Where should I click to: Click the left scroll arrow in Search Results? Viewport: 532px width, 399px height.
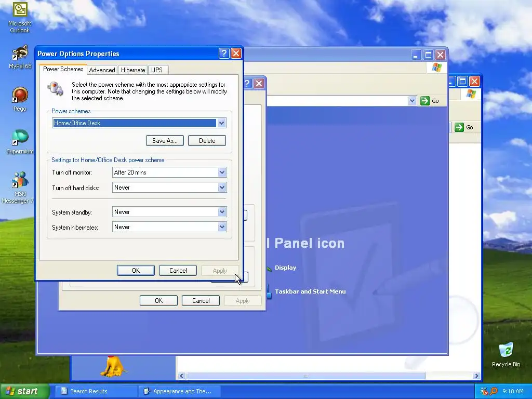181,376
